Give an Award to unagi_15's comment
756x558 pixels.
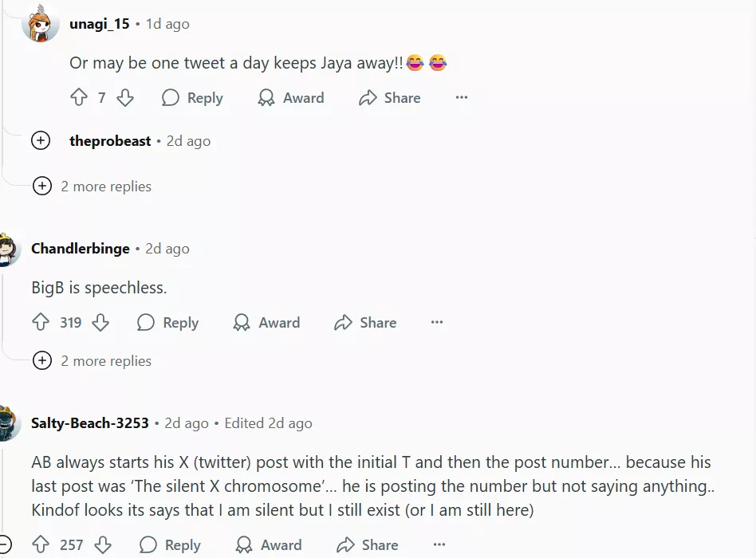[x=291, y=98]
